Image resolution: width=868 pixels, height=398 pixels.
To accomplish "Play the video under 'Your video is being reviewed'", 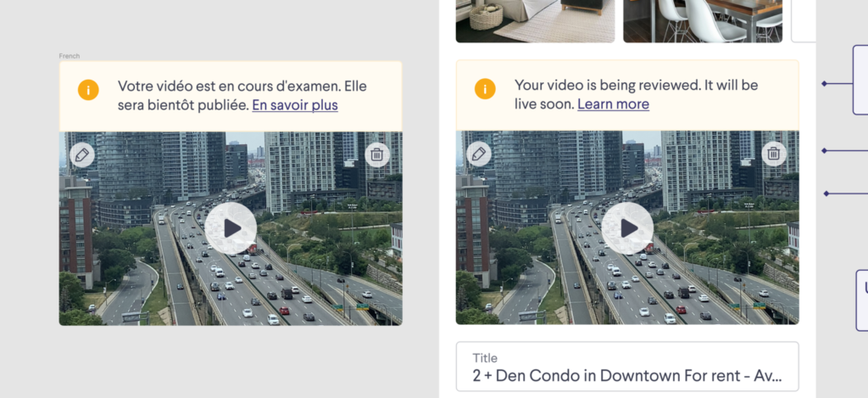I will click(x=627, y=227).
